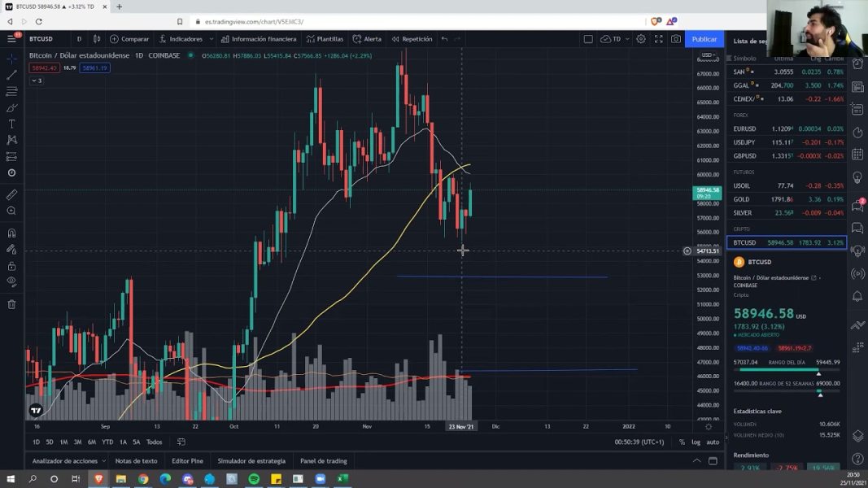The image size is (868, 488).
Task: Open the date range calendar icon
Action: pyautogui.click(x=181, y=442)
